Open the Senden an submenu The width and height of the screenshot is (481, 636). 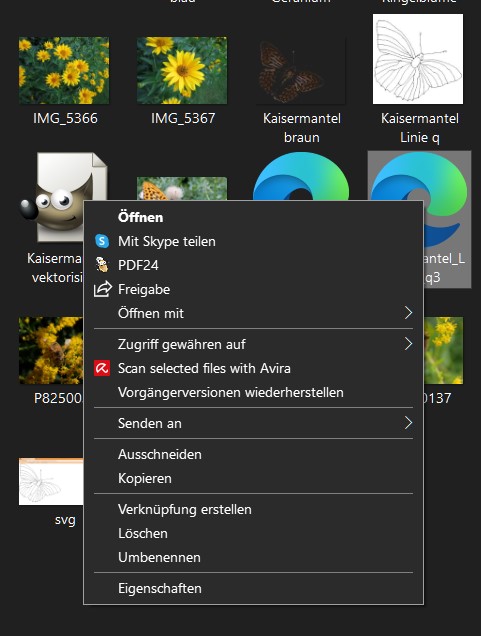coord(253,423)
